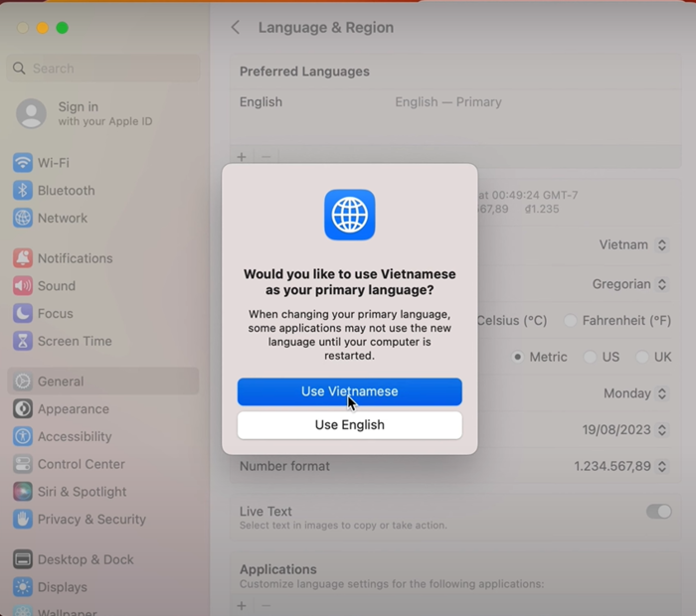Click the Apple ID avatar icon
The width and height of the screenshot is (696, 616).
[x=31, y=113]
